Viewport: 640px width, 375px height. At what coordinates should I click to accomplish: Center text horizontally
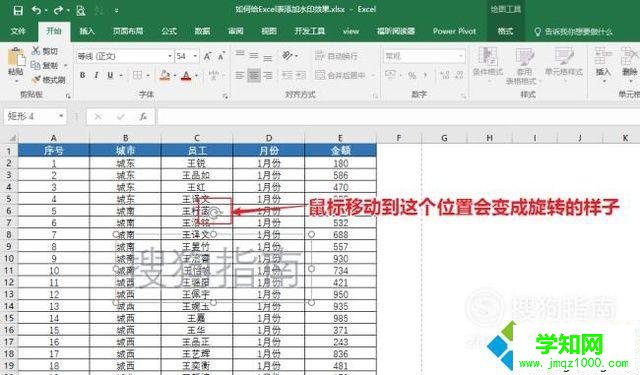(x=254, y=75)
